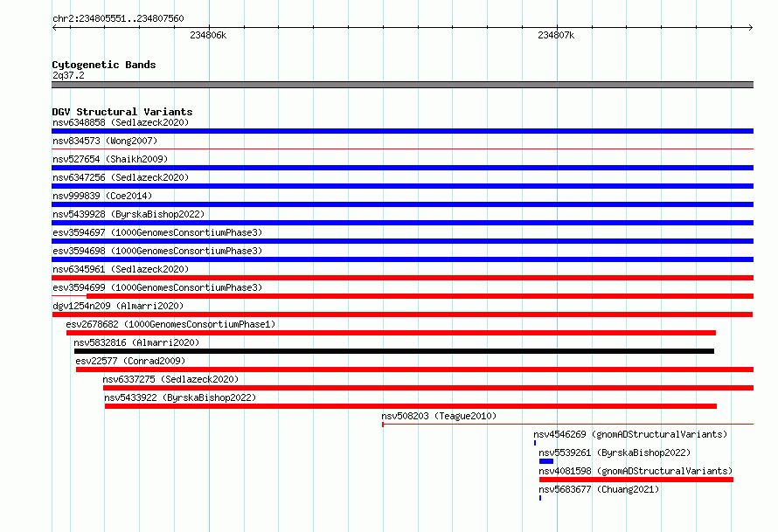The height and width of the screenshot is (532, 778).
Task: Click the nsv4081598 (gnomADStructuralVariants) label
Action: tap(636, 471)
